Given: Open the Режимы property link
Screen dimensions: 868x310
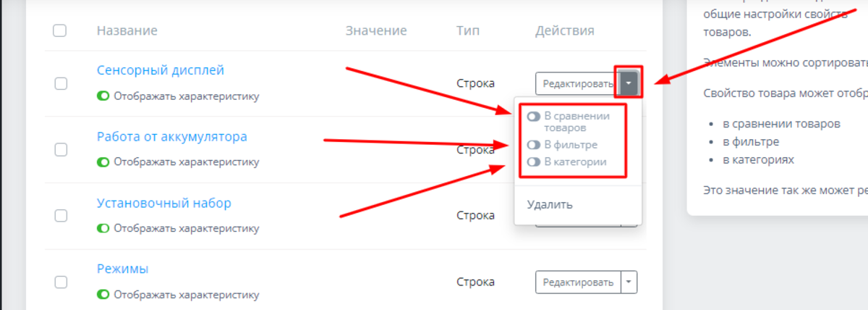Looking at the screenshot, I should pos(123,269).
